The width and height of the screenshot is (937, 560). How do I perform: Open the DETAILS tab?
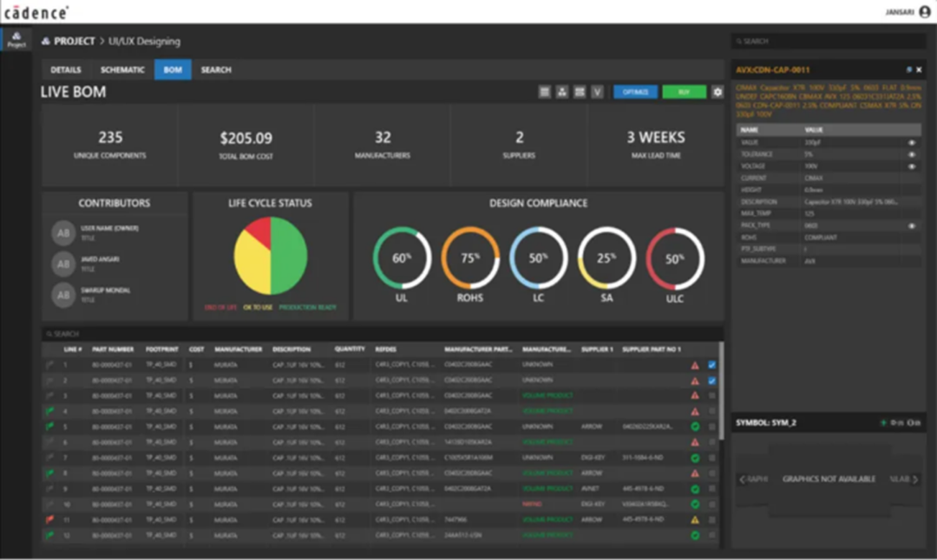coord(66,69)
